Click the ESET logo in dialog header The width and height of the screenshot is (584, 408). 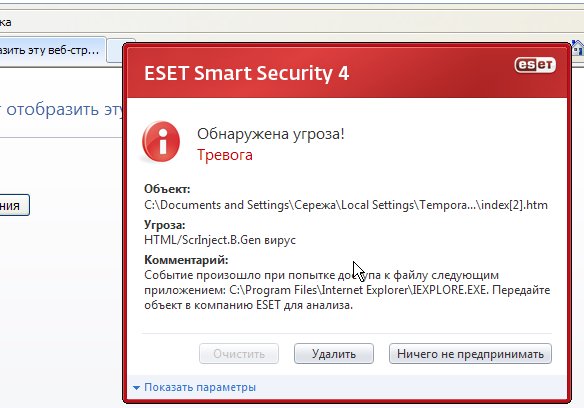pos(535,65)
